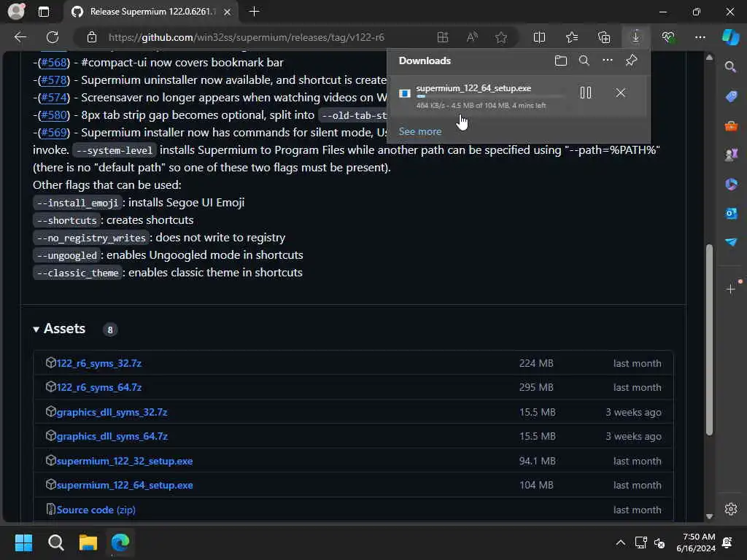The height and width of the screenshot is (560, 747).
Task: Open Collections panel
Action: click(x=604, y=37)
